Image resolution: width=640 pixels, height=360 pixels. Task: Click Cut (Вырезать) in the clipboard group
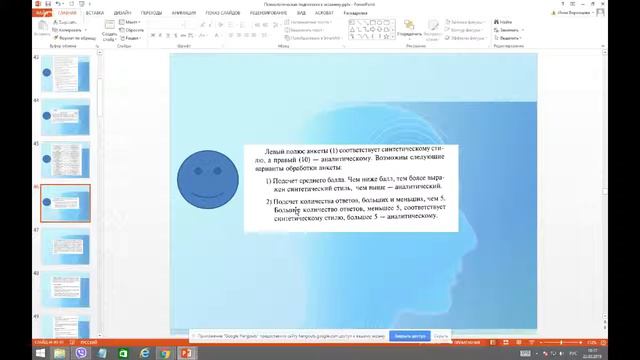coord(65,22)
